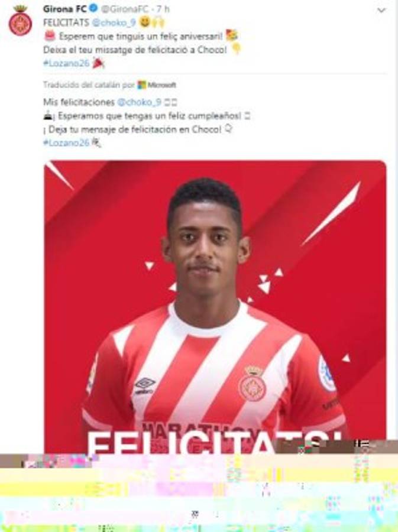Click the smiling face emoji after @choko_9

[x=145, y=22]
